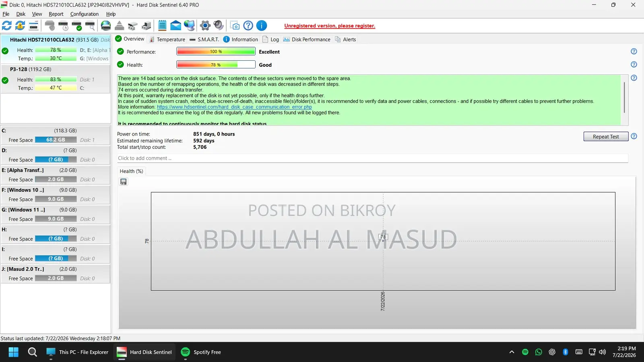Click the floppy save icon above health graph
Screen dimensions: 644x362
[124, 182]
